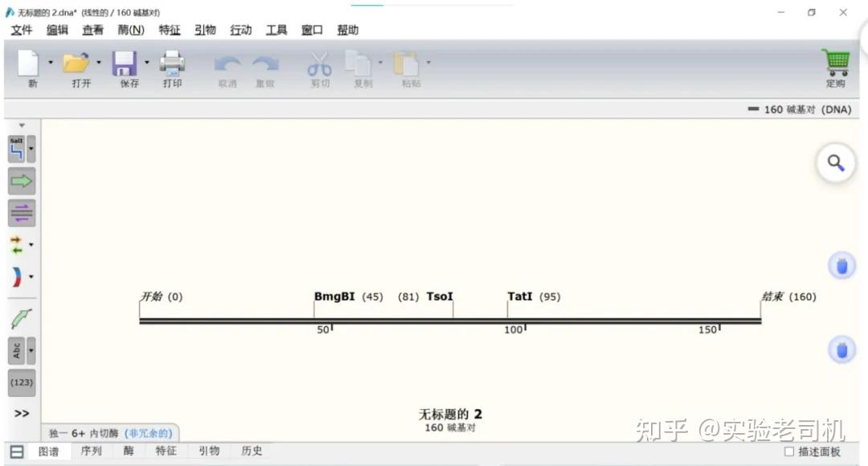Click the shopping cart 定购 icon
The height and width of the screenshot is (466, 868).
[x=836, y=63]
